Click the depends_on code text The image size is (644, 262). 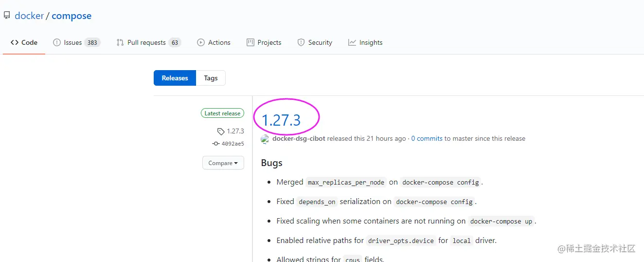[x=317, y=202]
